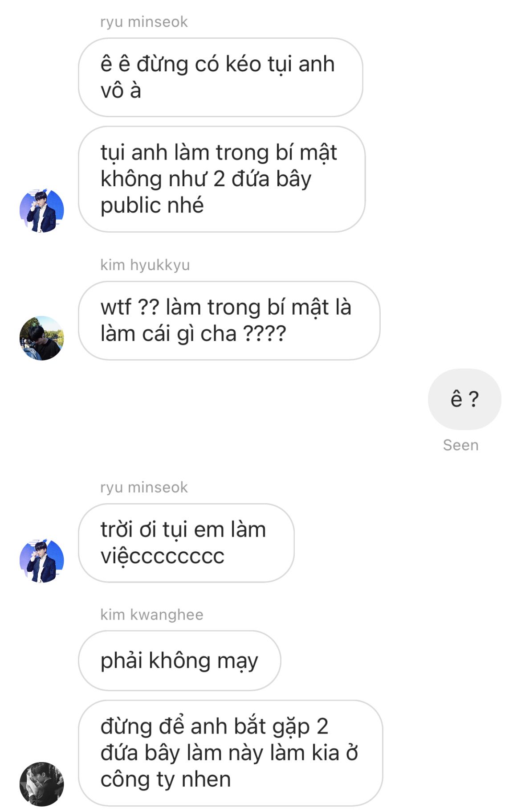
Task: Click the 'kim hyukkyu' sender name label
Action: click(145, 265)
